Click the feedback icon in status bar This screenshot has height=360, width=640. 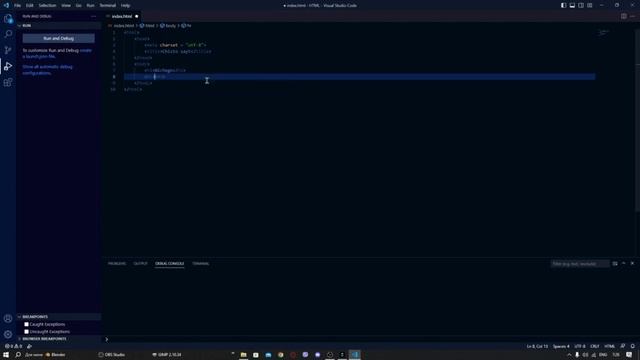[x=623, y=346]
